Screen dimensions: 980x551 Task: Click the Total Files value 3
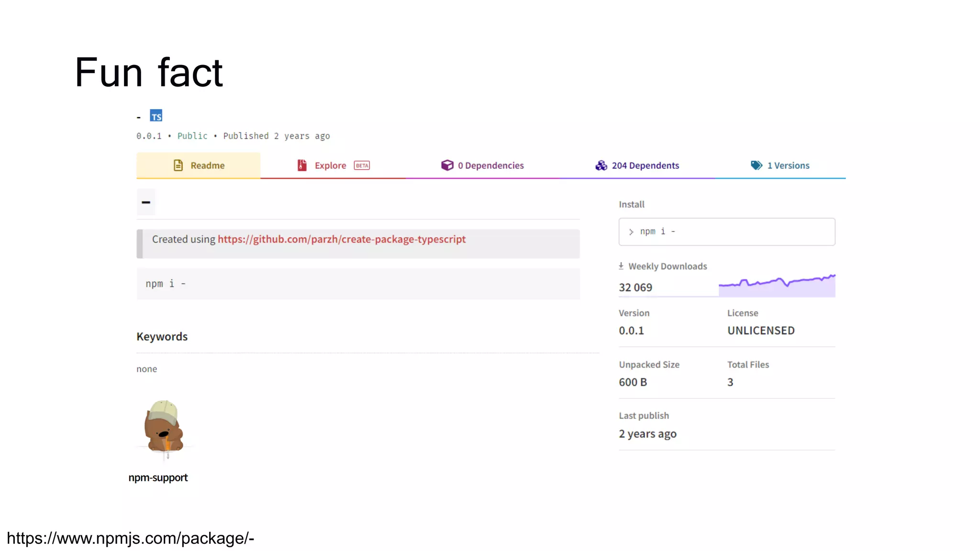click(730, 382)
